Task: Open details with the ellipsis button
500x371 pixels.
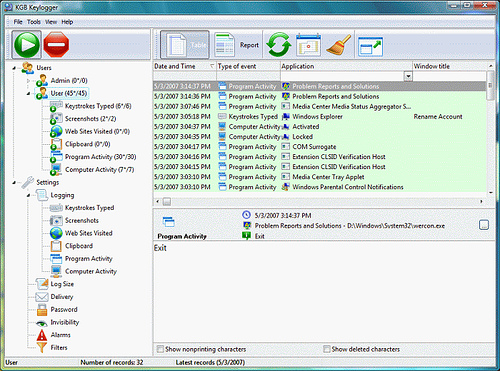Action: (484, 225)
